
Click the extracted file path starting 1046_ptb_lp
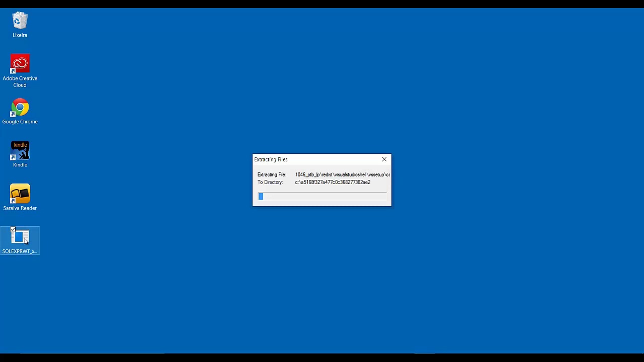point(342,174)
